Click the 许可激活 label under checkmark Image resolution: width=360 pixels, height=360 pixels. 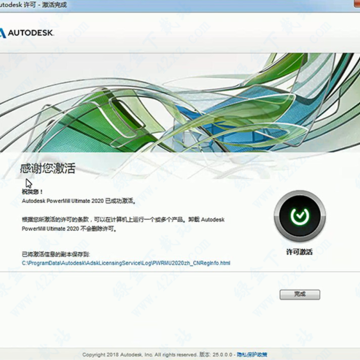[299, 252]
